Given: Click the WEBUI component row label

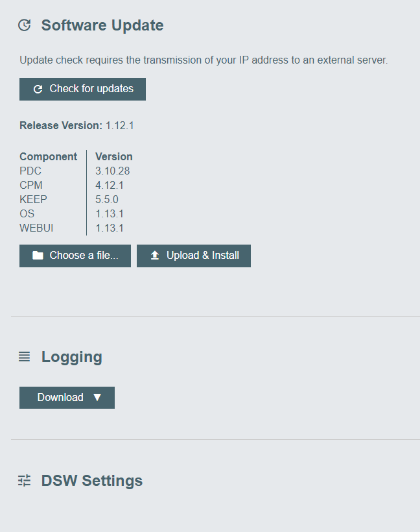Looking at the screenshot, I should tap(36, 228).
